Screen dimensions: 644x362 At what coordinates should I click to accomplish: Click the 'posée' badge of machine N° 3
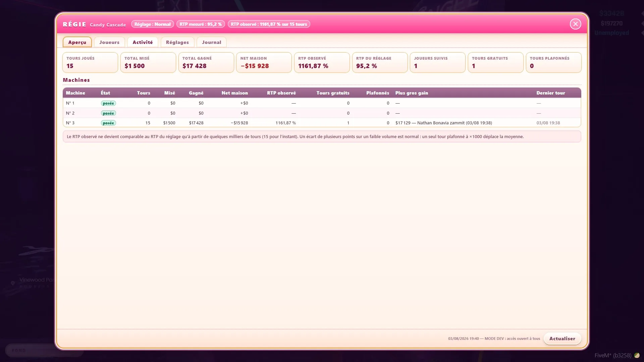(x=108, y=123)
